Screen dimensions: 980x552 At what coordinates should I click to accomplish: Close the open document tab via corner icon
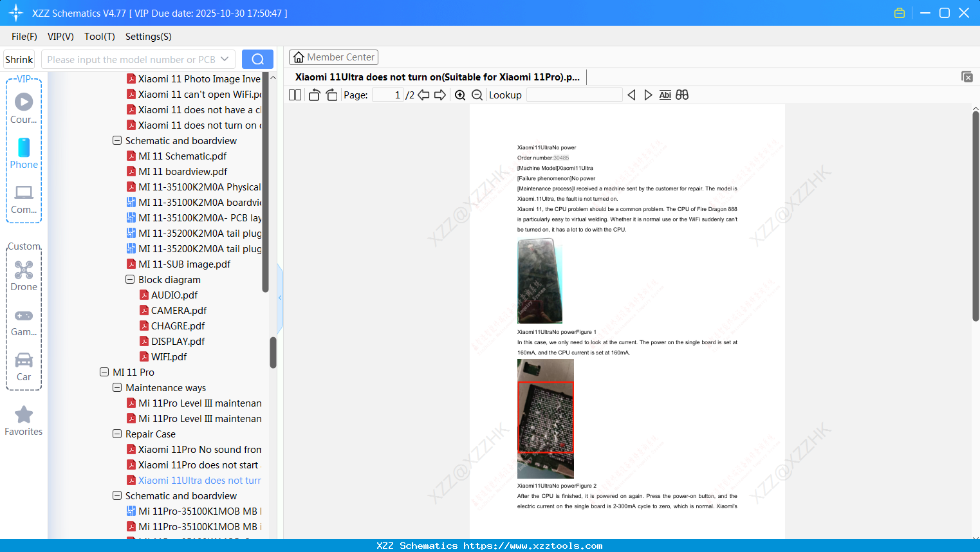pos(967,77)
